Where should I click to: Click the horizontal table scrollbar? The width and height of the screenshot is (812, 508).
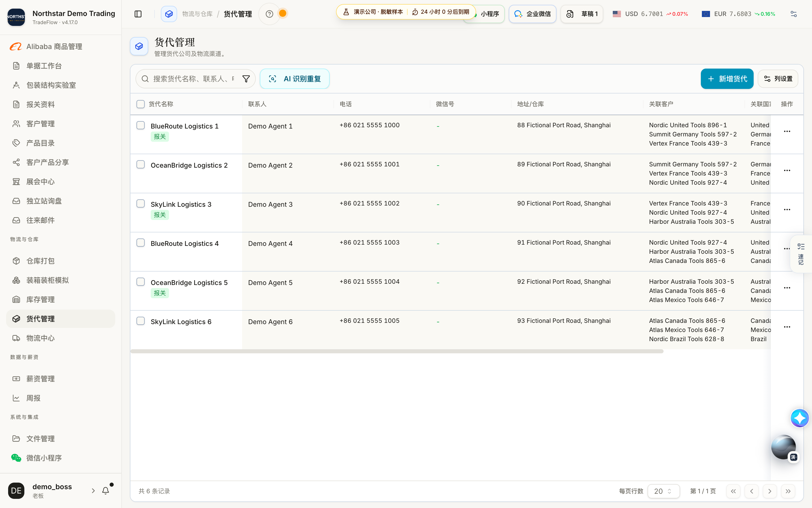click(x=397, y=351)
